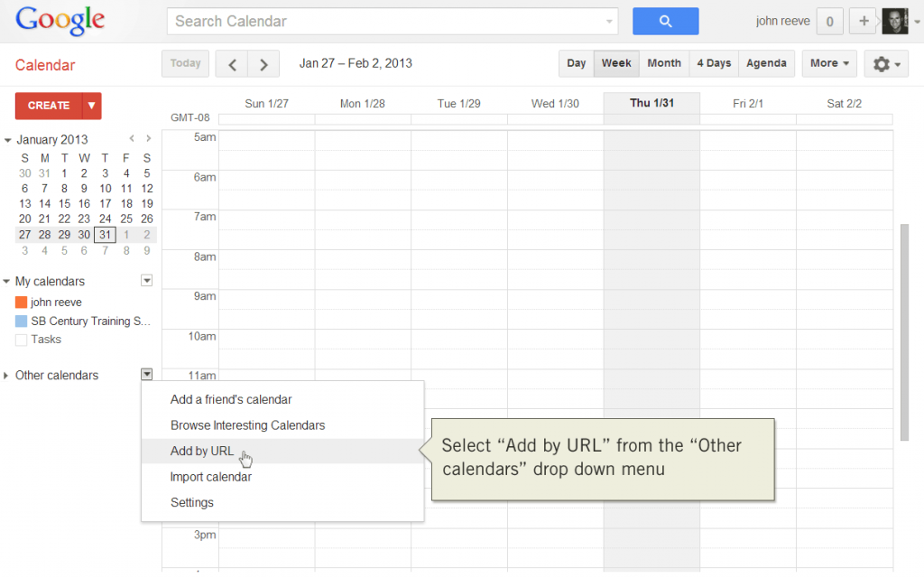Switch to Agenda view
The width and height of the screenshot is (924, 578).
pyautogui.click(x=766, y=63)
